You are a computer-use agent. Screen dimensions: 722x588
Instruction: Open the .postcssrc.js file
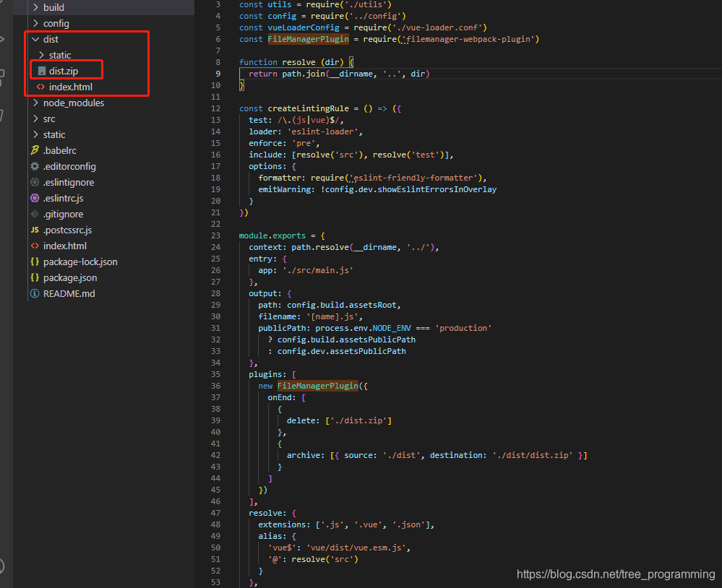click(x=68, y=230)
